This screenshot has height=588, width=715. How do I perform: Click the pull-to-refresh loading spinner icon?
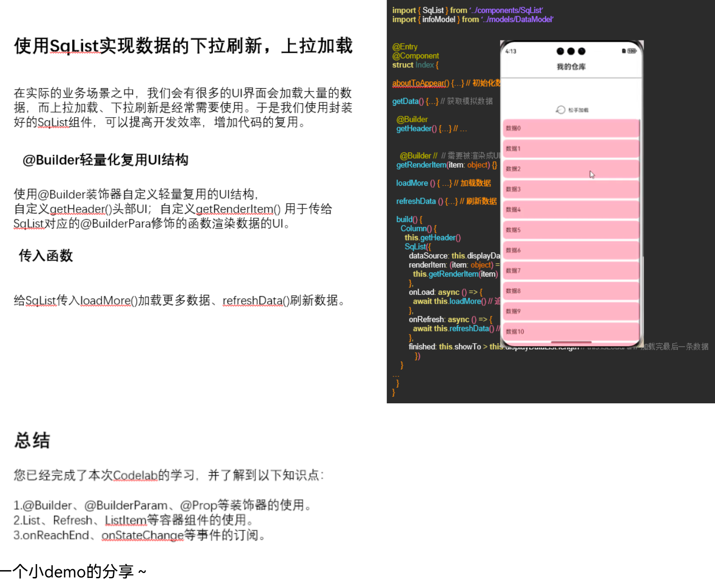click(560, 110)
